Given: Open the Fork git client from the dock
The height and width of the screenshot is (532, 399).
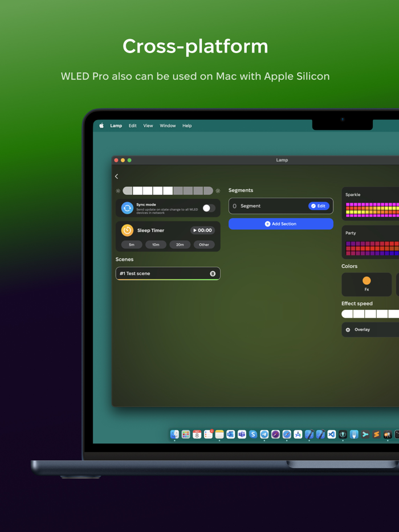Looking at the screenshot, I should click(x=354, y=434).
